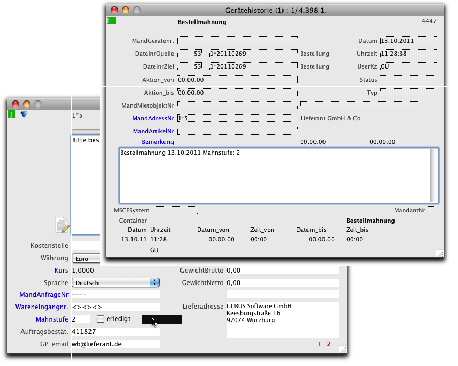Image resolution: width=458 pixels, height=366 pixels.
Task: Open the Sprache dropdown showing Deutsch
Action: coord(116,283)
